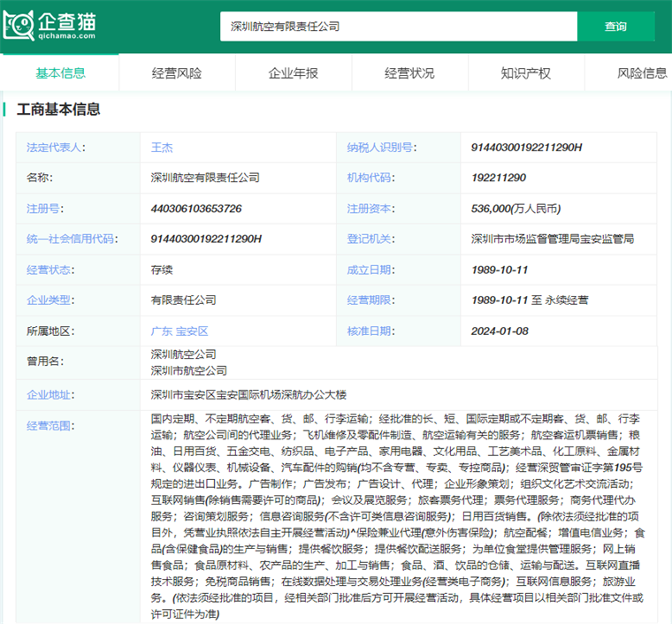Screen dimensions: 672x624
Task: Click the 经营范围 field label
Action: (50, 426)
